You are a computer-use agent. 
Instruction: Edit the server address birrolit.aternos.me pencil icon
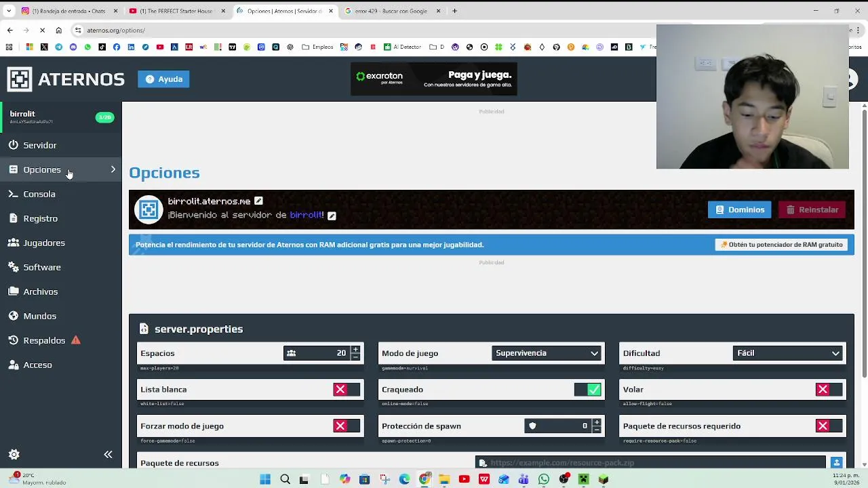(258, 201)
